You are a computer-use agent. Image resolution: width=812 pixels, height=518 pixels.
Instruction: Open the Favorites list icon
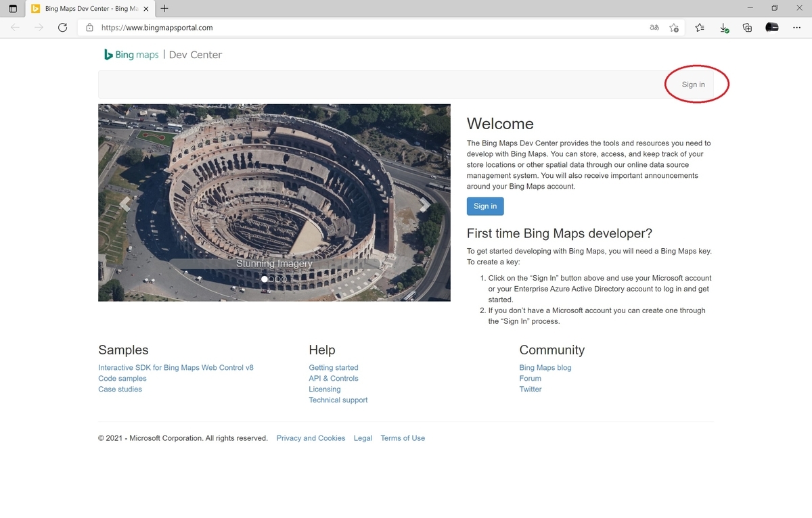pyautogui.click(x=700, y=28)
